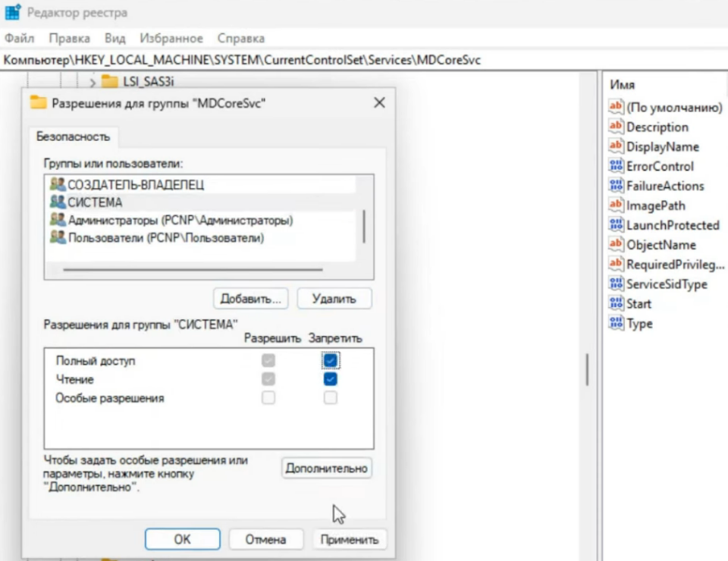Viewport: 728px width, 561px height.
Task: Click the Администраторы group icon
Action: point(58,220)
